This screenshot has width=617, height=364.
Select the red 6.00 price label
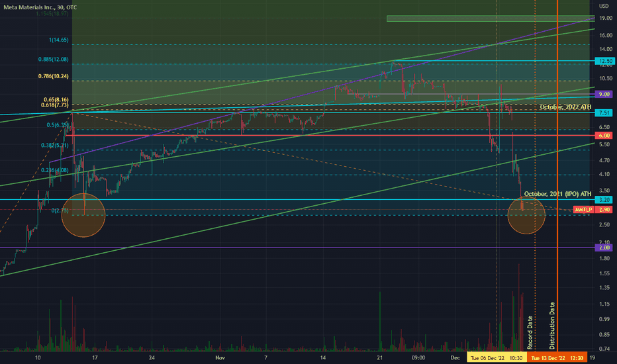click(604, 136)
